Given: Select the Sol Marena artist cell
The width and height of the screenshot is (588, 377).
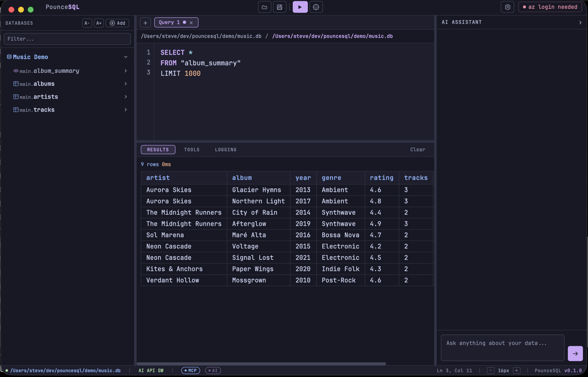Looking at the screenshot, I should tap(184, 235).
